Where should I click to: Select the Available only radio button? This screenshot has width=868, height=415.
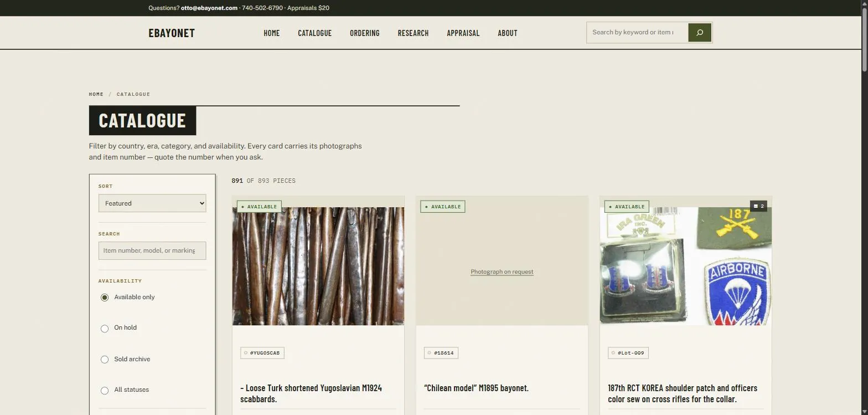pyautogui.click(x=105, y=298)
